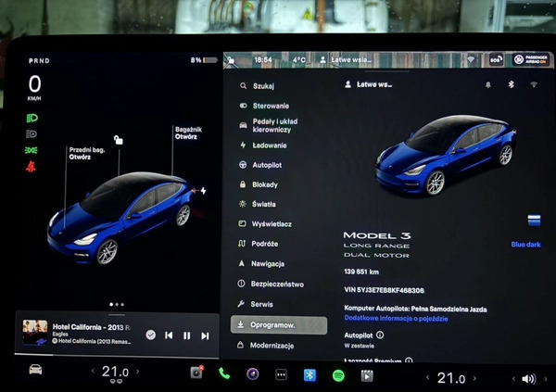Select the Serwis menu item
This screenshot has width=556, height=392.
tap(256, 304)
